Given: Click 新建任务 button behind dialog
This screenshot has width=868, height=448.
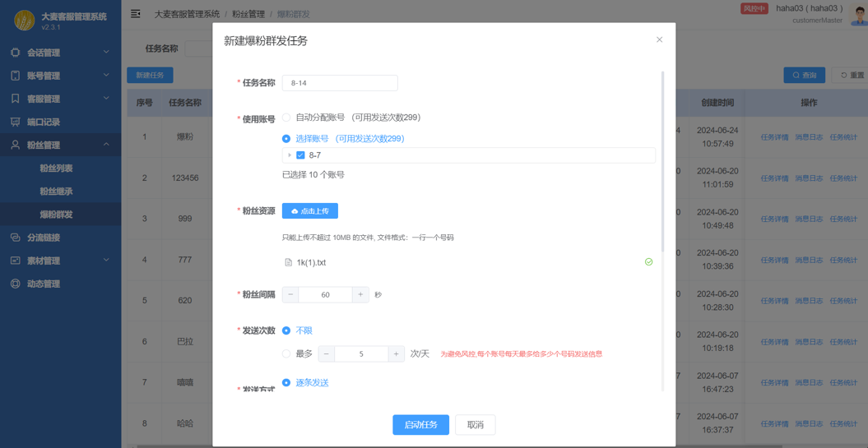Looking at the screenshot, I should point(150,76).
